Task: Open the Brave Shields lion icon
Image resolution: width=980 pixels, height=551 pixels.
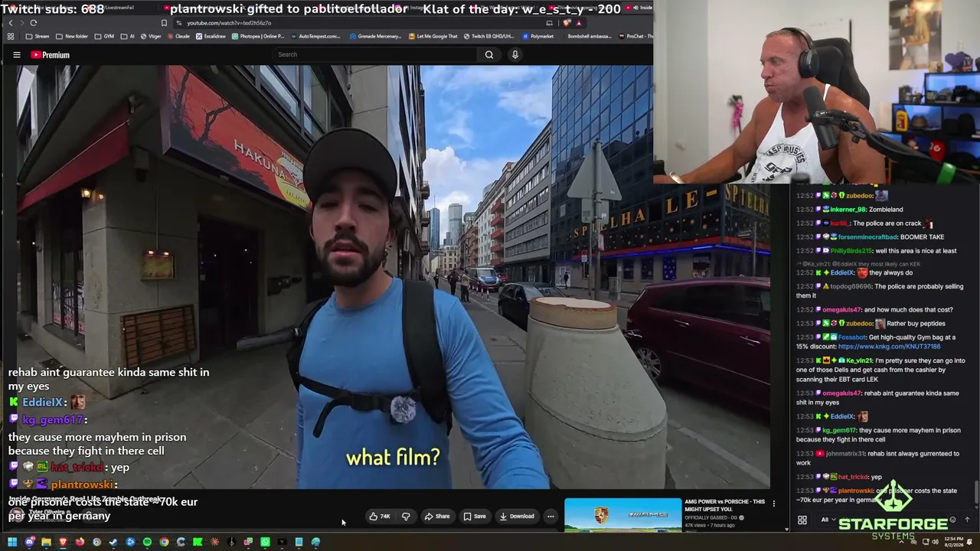Action: [567, 23]
